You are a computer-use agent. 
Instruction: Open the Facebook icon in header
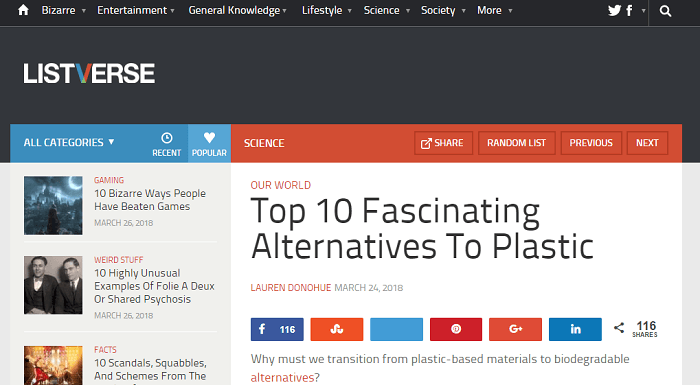(x=629, y=10)
